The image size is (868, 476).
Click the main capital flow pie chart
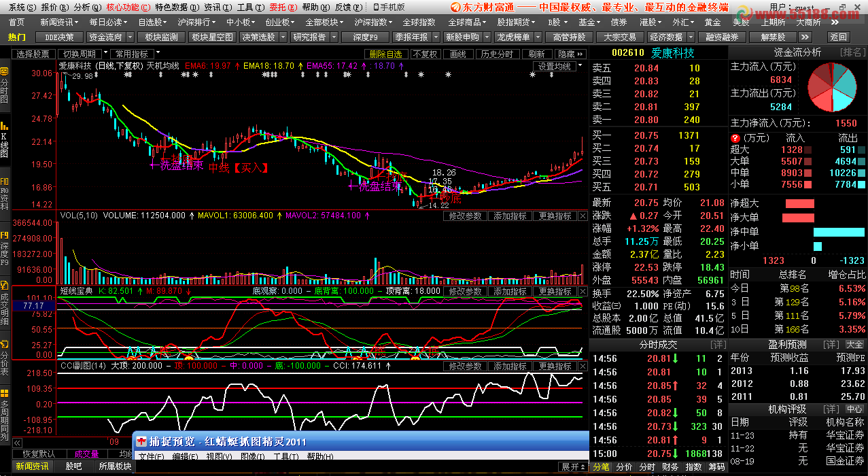point(833,87)
